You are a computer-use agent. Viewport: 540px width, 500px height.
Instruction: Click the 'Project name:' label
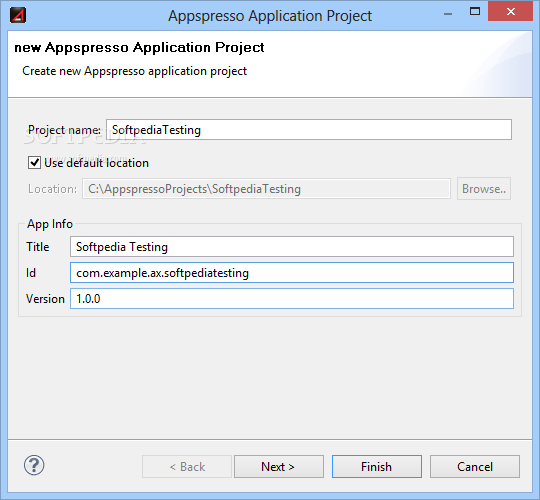(x=64, y=130)
